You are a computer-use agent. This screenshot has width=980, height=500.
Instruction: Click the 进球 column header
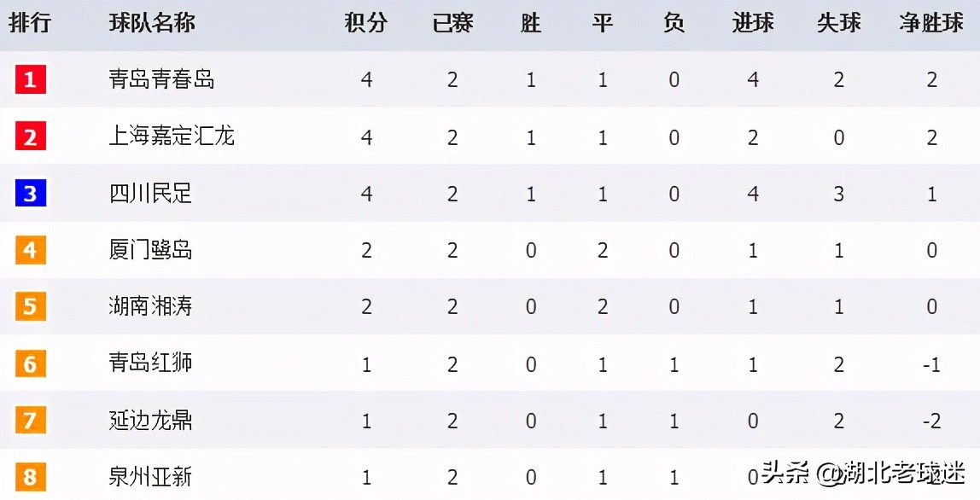[753, 23]
